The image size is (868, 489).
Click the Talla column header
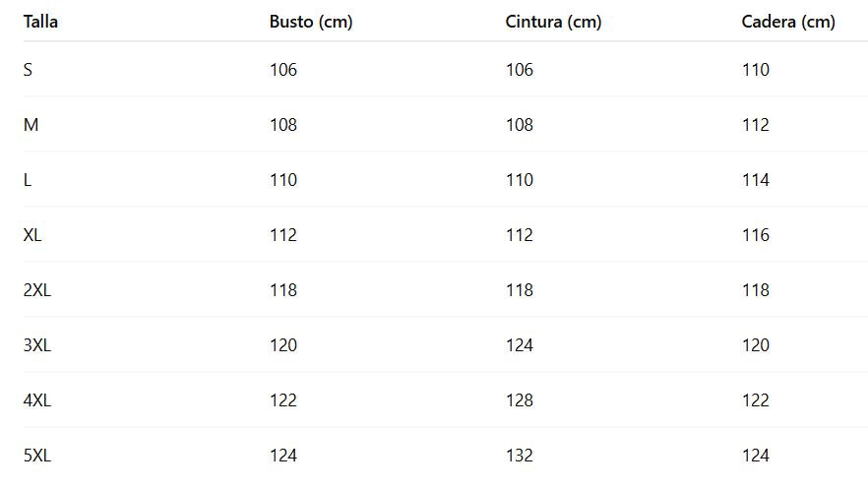click(40, 22)
